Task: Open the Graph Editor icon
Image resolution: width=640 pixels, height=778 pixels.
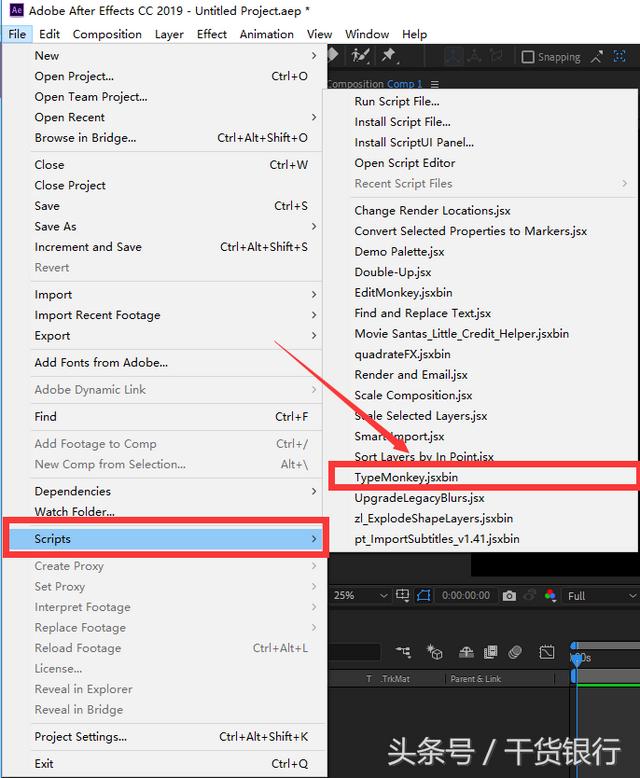Action: [x=547, y=652]
